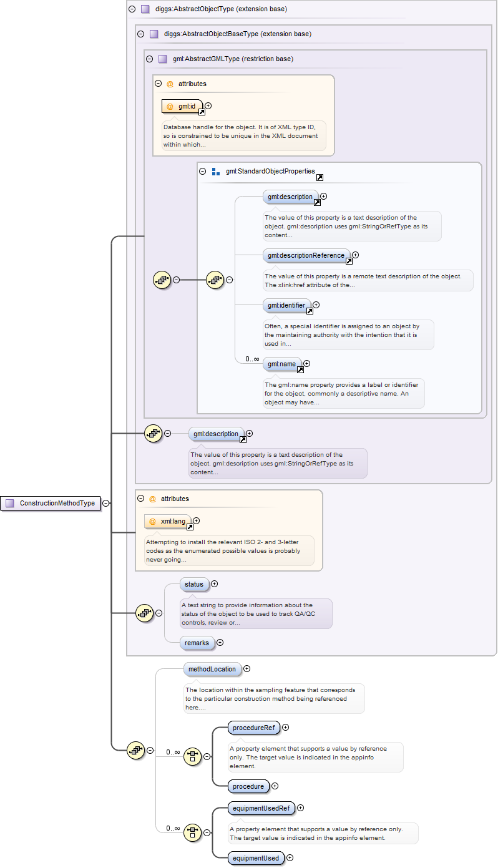Follow the gml:id reference arrow icon
This screenshot has width=498, height=868.
pos(202,112)
